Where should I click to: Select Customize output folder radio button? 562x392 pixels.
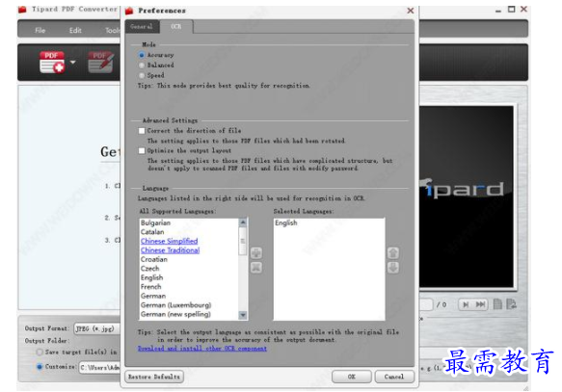coord(40,367)
